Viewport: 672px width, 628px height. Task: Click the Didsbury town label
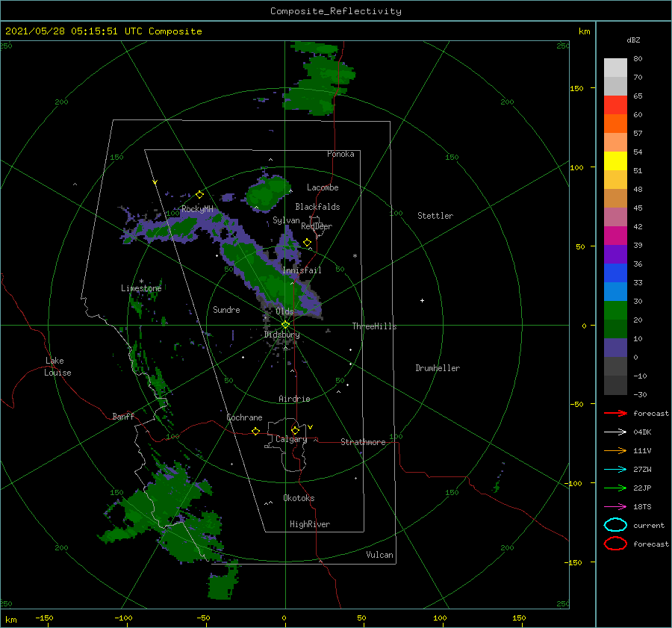pyautogui.click(x=282, y=335)
